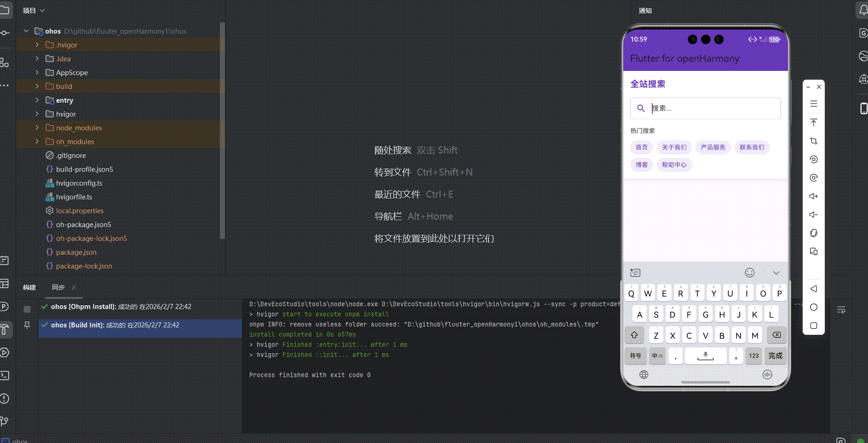Screen dimensions: 868x443
Task: Click emulator crop screenshot icon
Action: 814,141
